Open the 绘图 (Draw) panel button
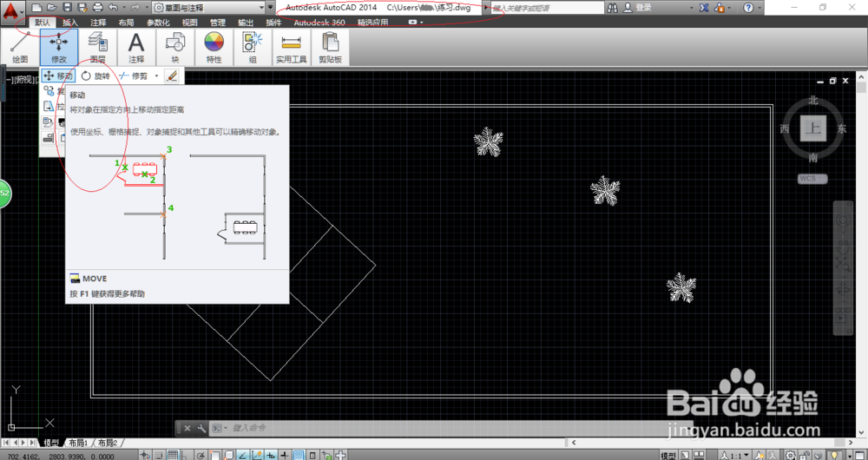 point(20,47)
